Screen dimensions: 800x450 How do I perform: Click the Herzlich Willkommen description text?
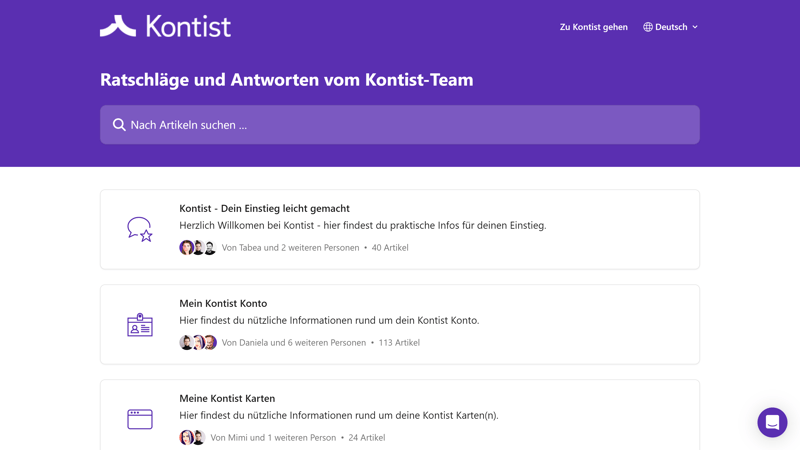(362, 226)
